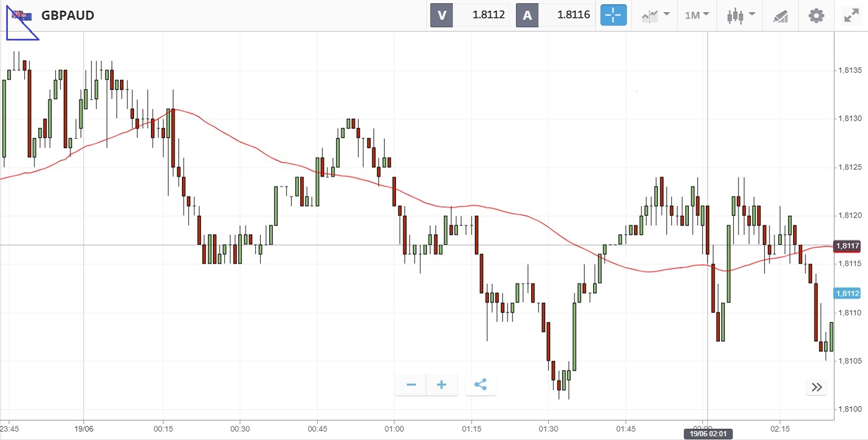This screenshot has height=440, width=868.
Task: Zoom out the chart with minus
Action: [x=411, y=385]
